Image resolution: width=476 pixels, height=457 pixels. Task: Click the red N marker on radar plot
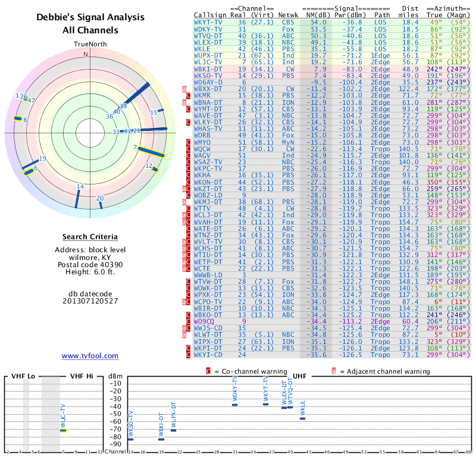click(86, 54)
